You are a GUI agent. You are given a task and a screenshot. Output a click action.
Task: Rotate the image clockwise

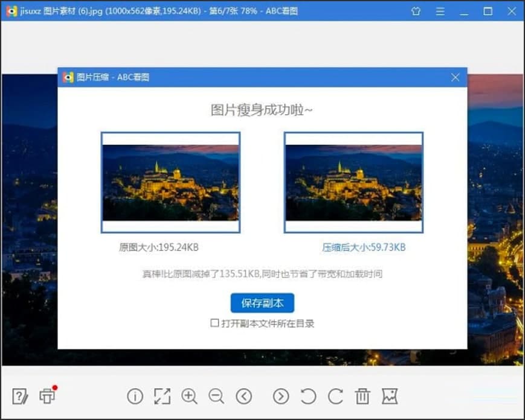[335, 396]
